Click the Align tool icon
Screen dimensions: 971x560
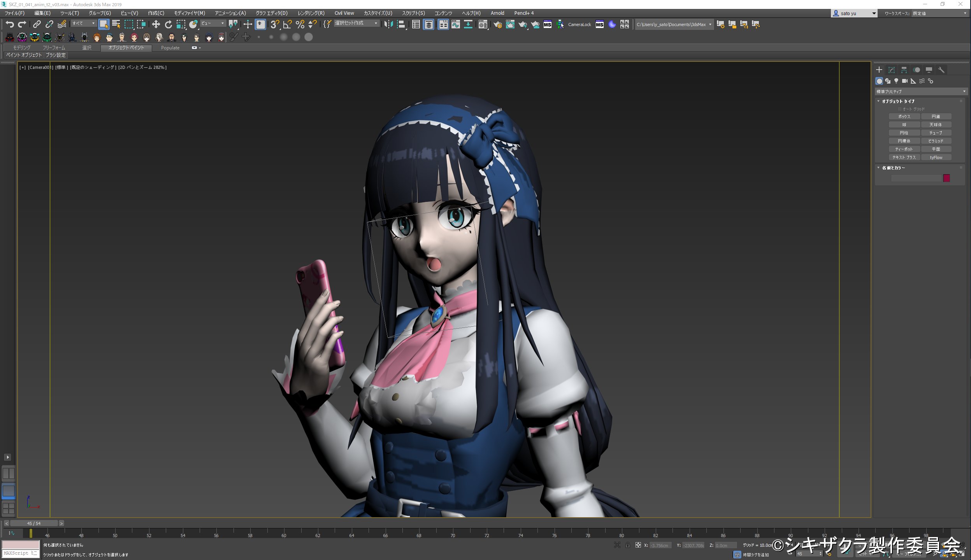coord(401,24)
